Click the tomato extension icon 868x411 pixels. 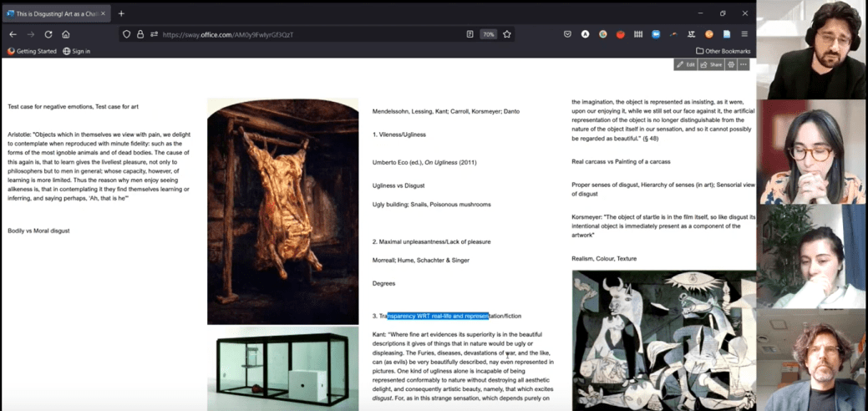click(620, 34)
